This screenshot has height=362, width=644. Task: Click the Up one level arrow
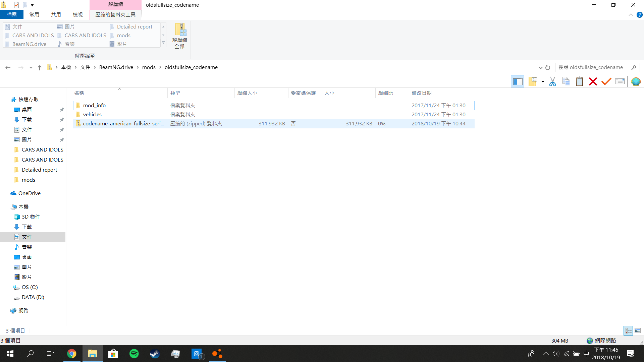coord(40,67)
